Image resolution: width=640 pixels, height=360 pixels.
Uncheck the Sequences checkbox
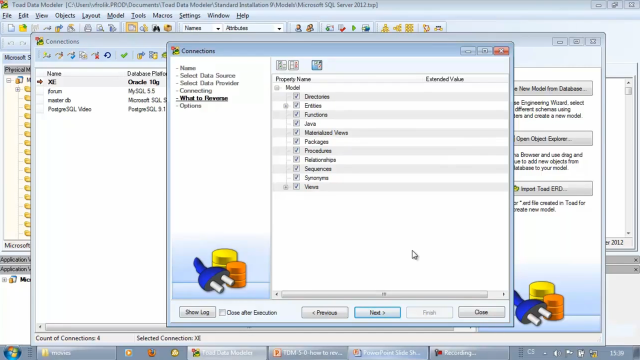pyautogui.click(x=297, y=168)
